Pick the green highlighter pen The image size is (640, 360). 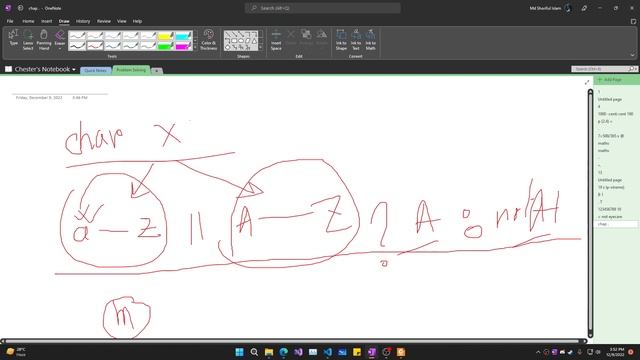[x=166, y=46]
